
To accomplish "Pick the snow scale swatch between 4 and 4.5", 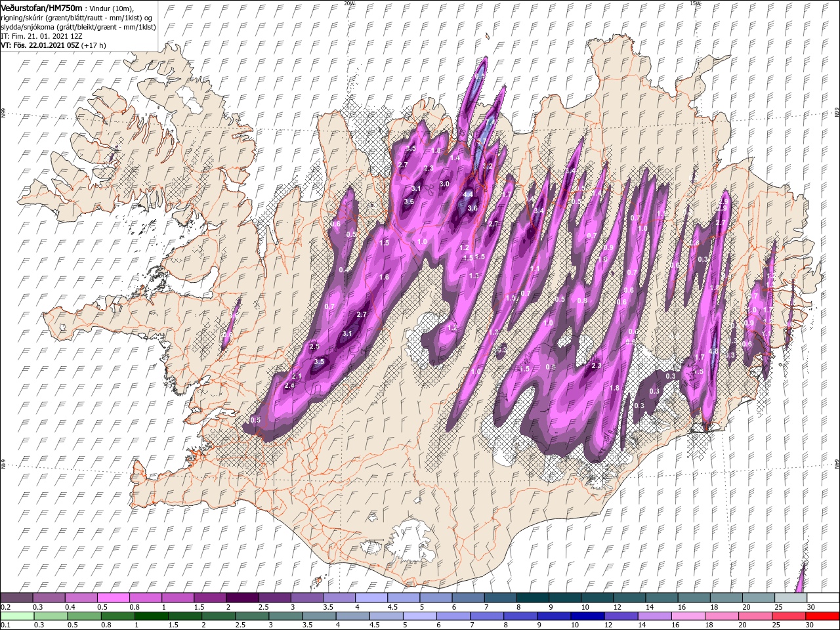I will [x=371, y=598].
